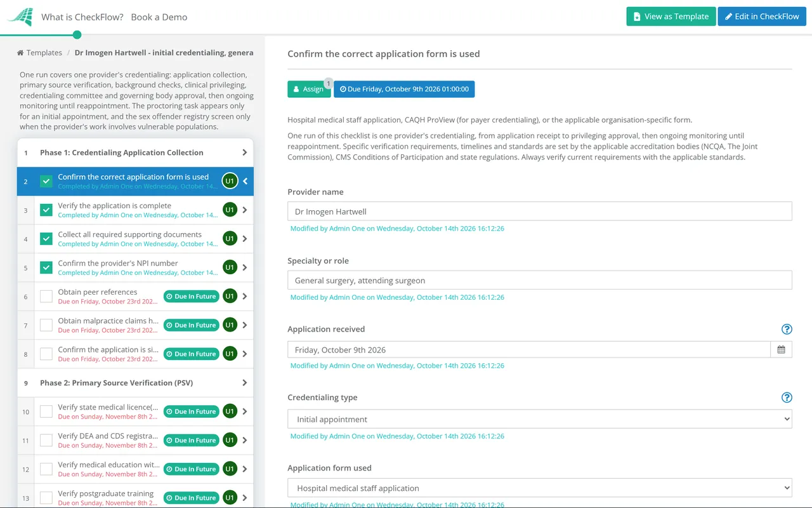Click the CheckFlow logo icon

pyautogui.click(x=20, y=17)
